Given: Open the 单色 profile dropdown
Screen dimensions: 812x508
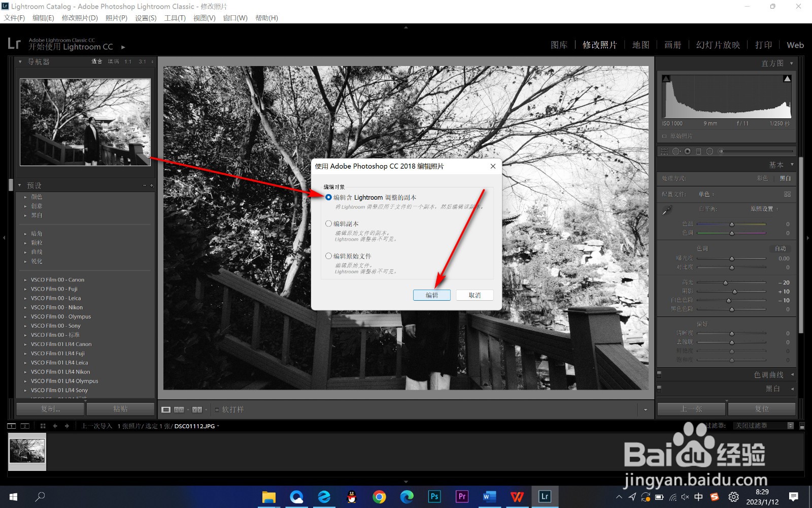Looking at the screenshot, I should click(706, 194).
